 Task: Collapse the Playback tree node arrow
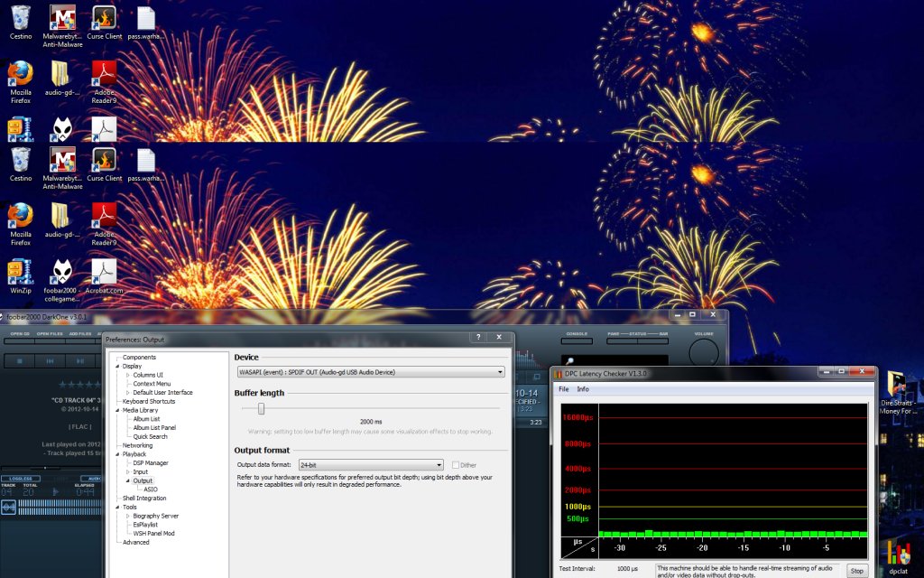tap(118, 454)
